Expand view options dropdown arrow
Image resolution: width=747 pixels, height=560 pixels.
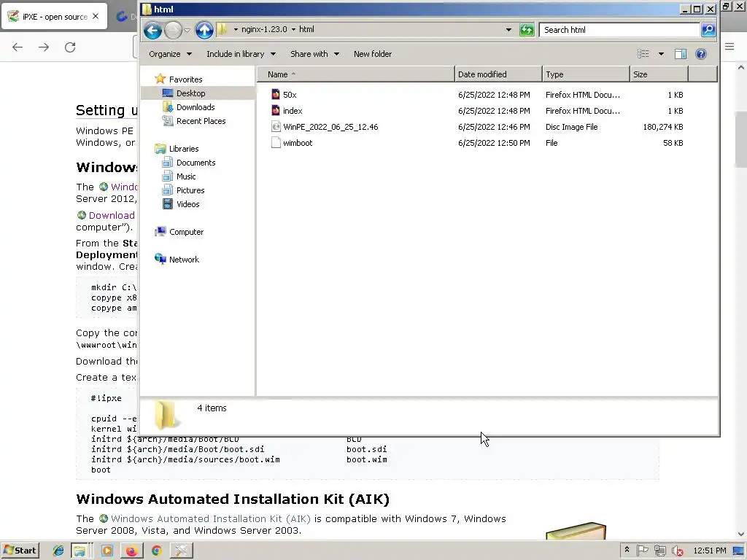(661, 54)
